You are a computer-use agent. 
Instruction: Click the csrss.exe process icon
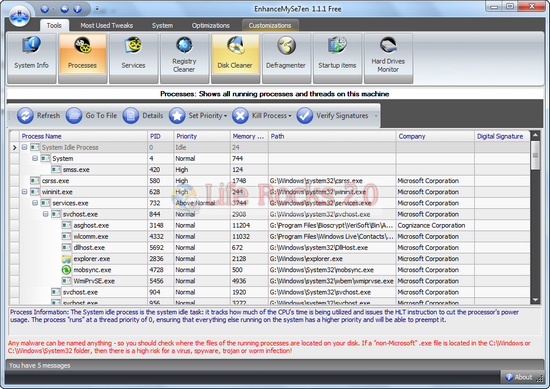[35, 181]
